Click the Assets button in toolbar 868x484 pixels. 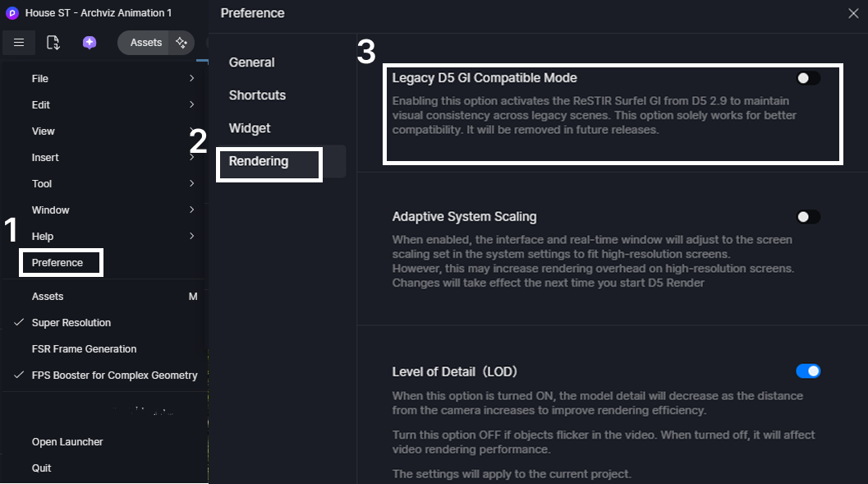click(x=145, y=43)
